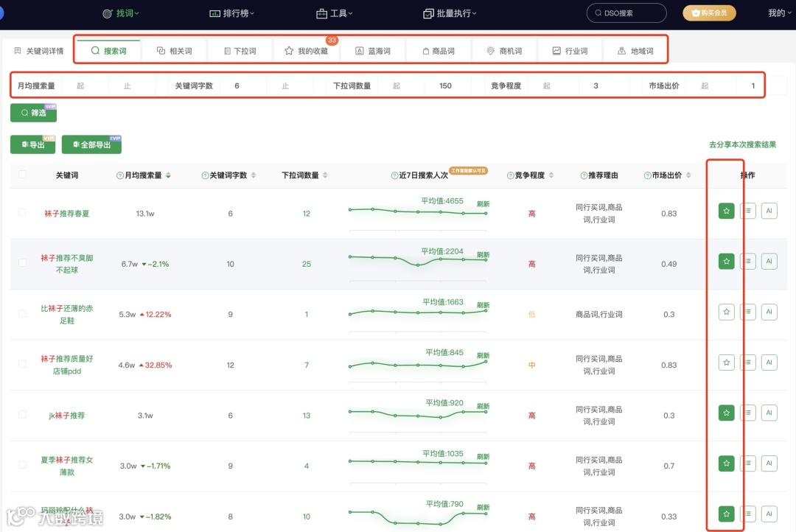Viewport: 796px width, 532px height.
Task: Sort by 竞争程度 using sort arrows
Action: coord(551,175)
